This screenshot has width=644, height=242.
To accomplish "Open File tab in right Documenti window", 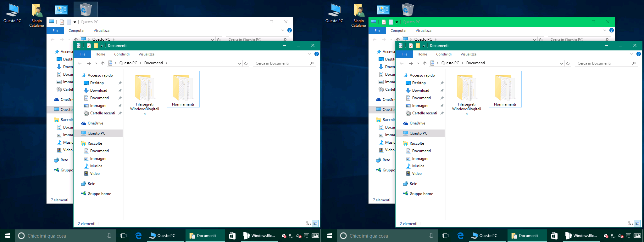I will (404, 54).
